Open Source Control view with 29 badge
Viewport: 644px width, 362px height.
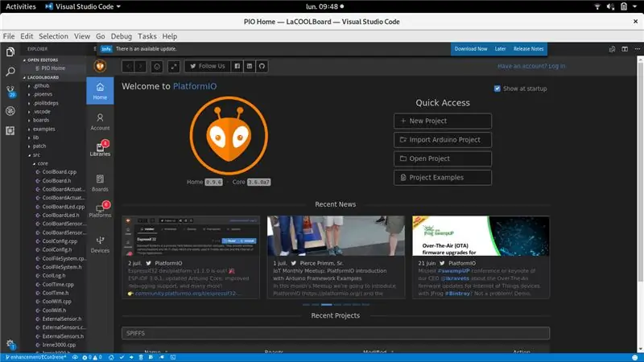coord(10,91)
